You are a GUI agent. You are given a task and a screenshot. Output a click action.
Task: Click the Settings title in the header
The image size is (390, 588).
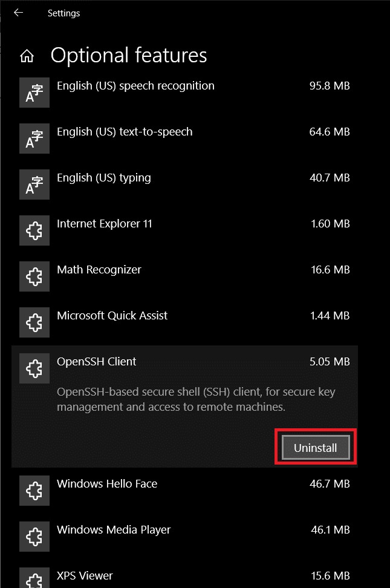(64, 13)
